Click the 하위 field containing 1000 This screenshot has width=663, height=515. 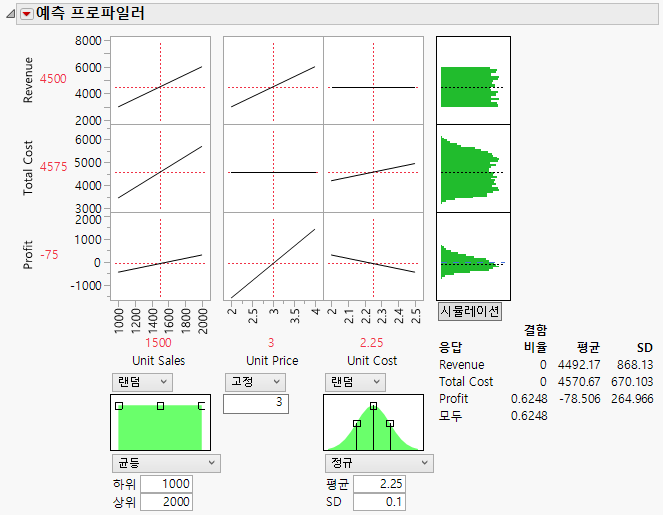point(167,484)
